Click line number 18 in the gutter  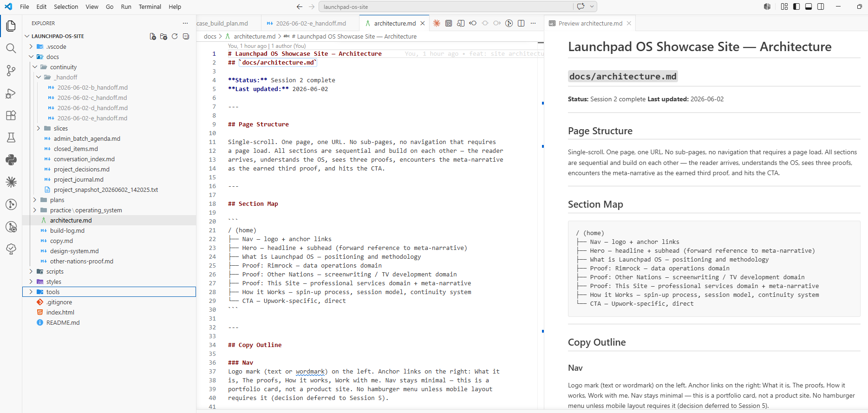pyautogui.click(x=212, y=203)
